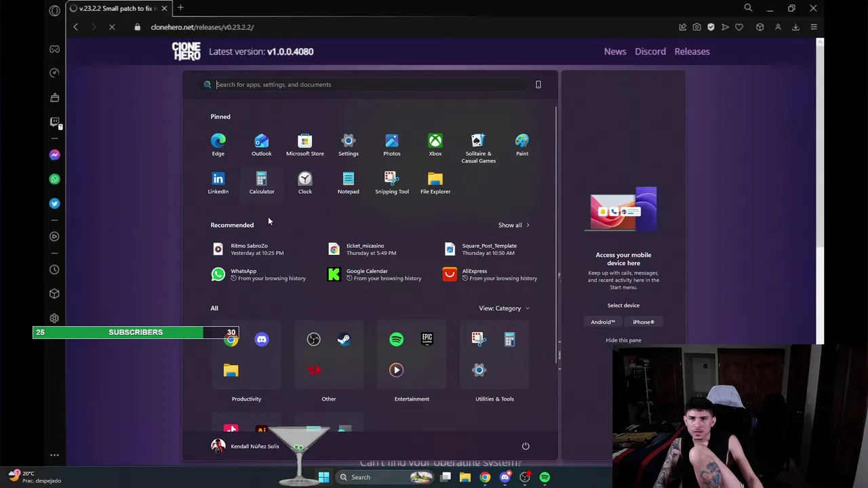Click Hide this pane link
The width and height of the screenshot is (868, 488).
click(623, 340)
